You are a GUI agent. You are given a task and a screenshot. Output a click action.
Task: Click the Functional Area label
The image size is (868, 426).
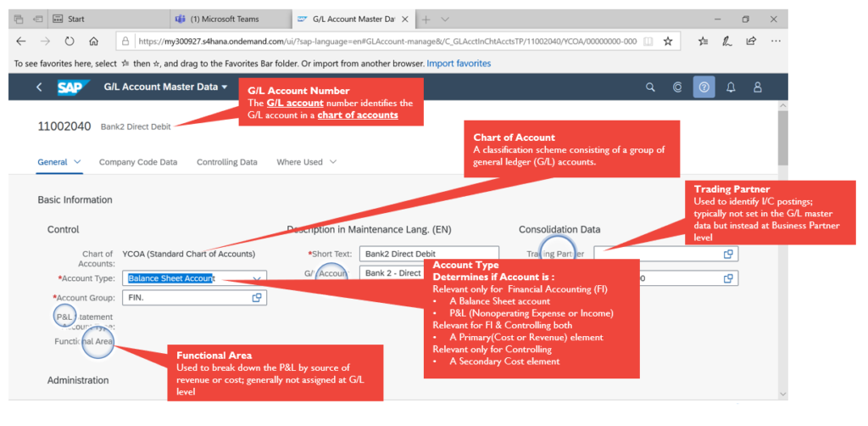pos(84,342)
